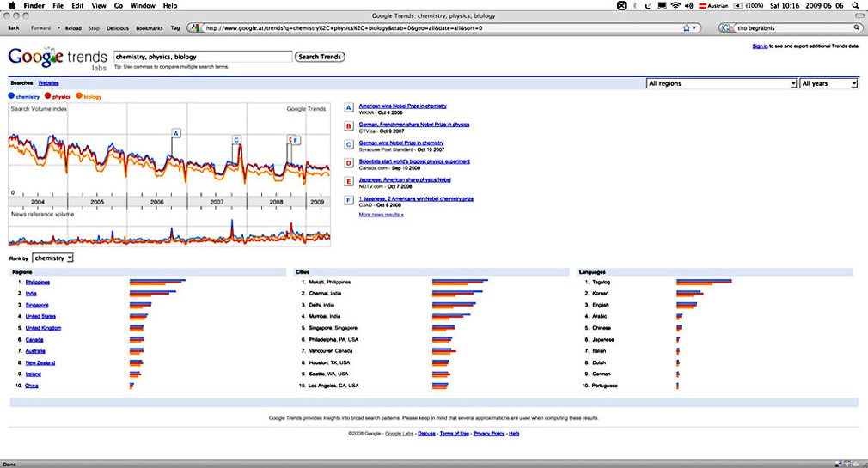868x468 pixels.
Task: Click the Google favicon beside the URL
Action: tap(195, 27)
